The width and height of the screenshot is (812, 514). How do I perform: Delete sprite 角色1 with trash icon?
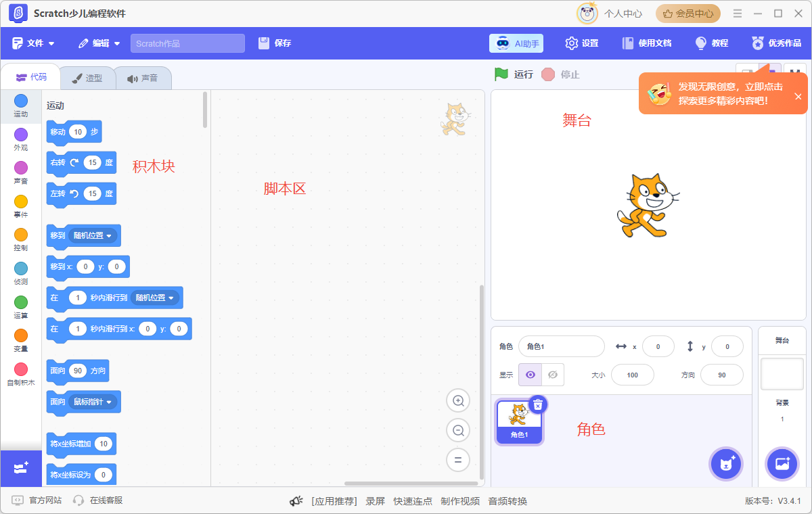point(538,404)
